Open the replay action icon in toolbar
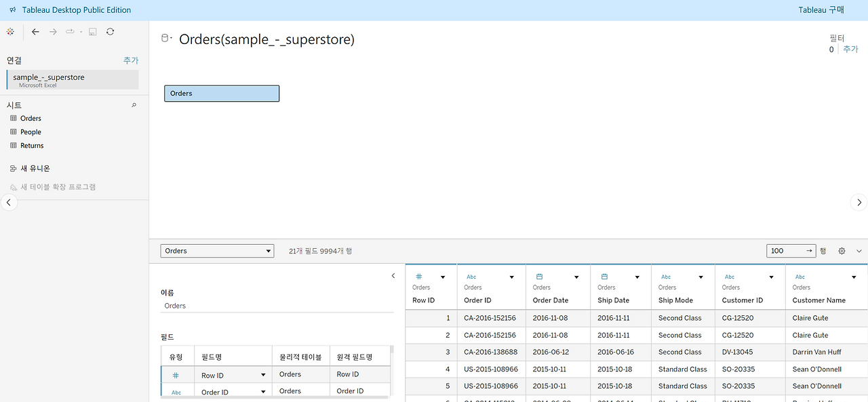Screen dimensions: 868x402 coord(70,32)
